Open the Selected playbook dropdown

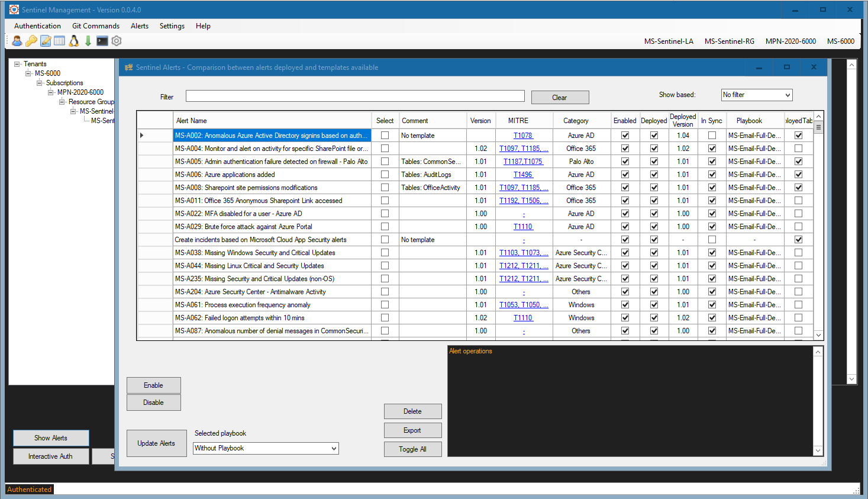click(x=334, y=448)
